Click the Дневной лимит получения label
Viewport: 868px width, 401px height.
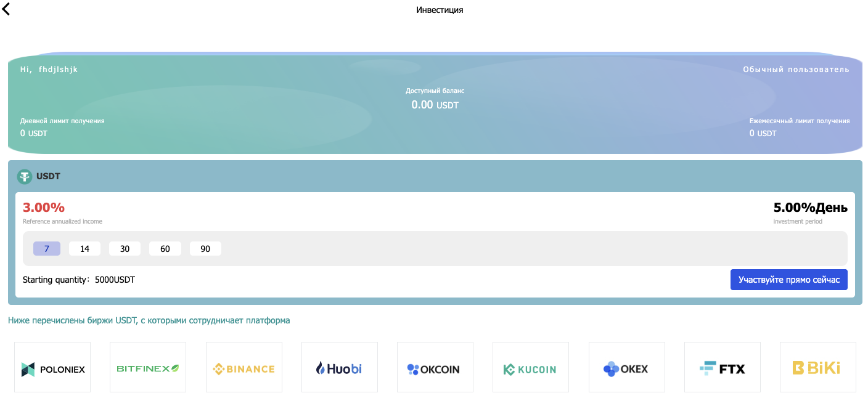click(x=62, y=121)
